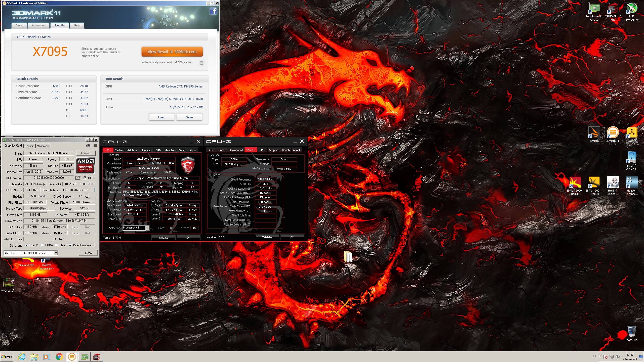Open the Recycle Bin (Корзина)
The image size is (644, 362).
631,333
